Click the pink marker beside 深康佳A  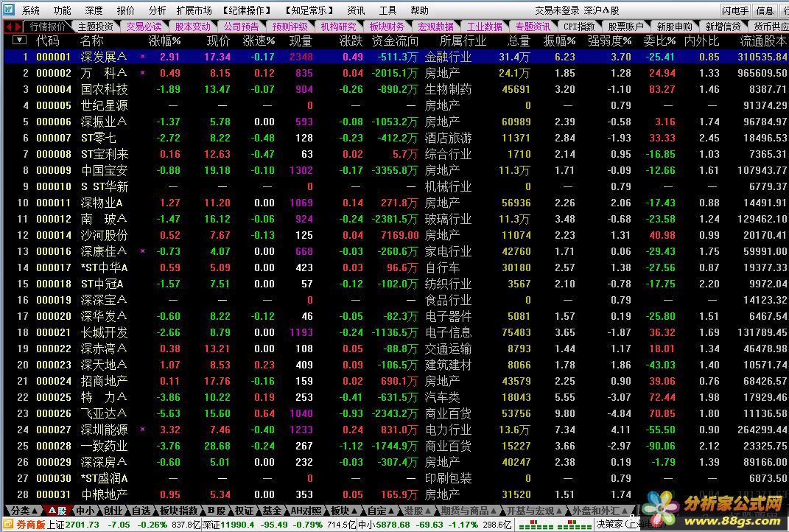pyautogui.click(x=142, y=251)
